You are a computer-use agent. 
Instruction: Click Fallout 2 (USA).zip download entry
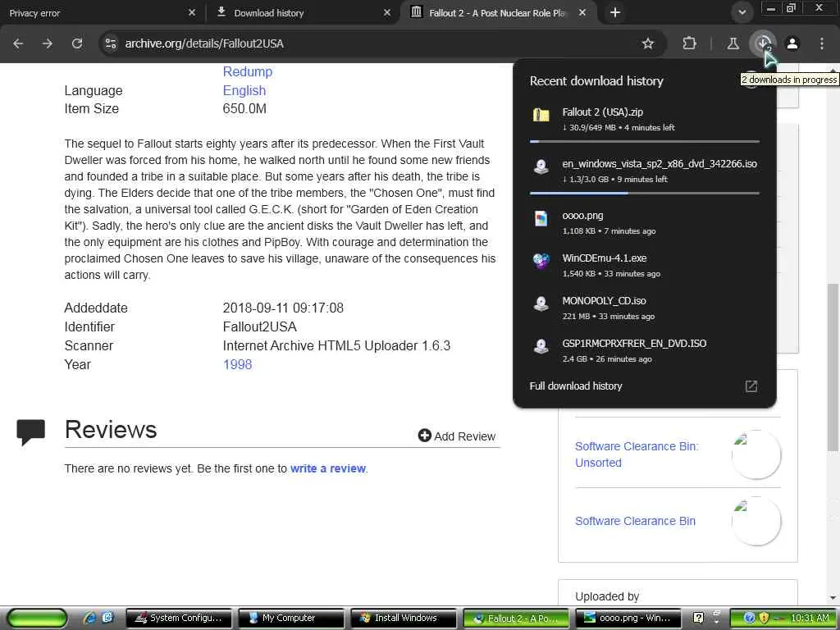pyautogui.click(x=645, y=119)
